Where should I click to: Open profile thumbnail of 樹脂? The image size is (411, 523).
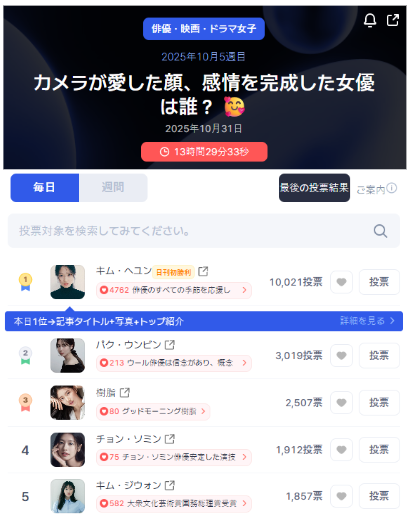click(68, 403)
